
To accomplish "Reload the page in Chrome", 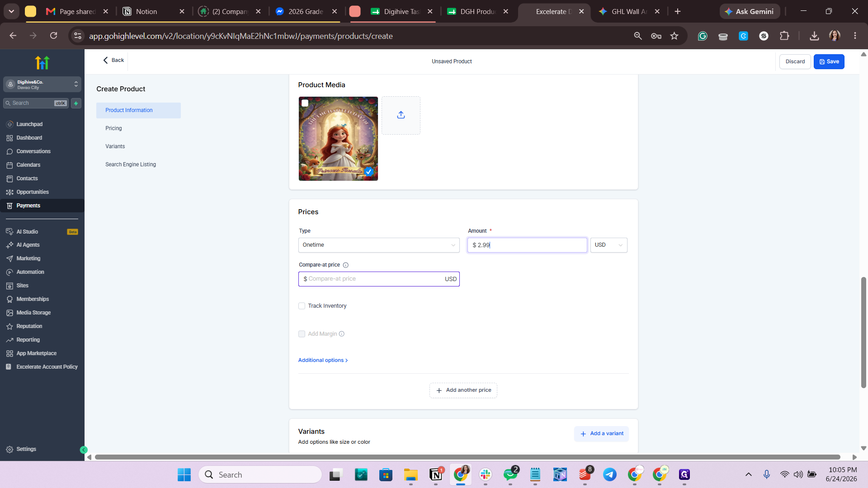I will point(53,36).
